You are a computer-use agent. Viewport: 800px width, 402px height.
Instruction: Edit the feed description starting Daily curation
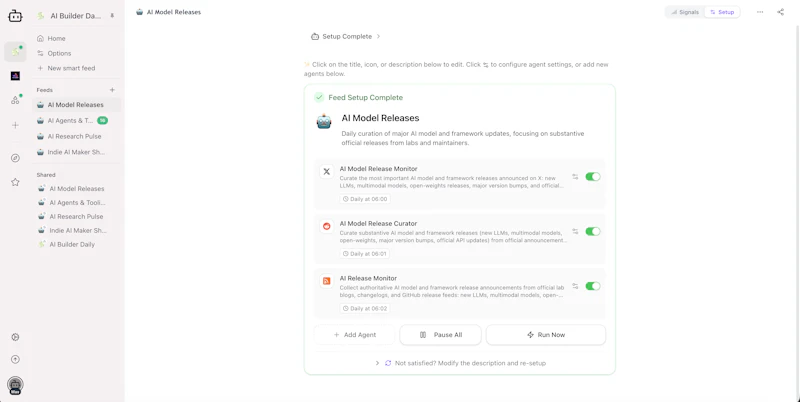click(463, 138)
